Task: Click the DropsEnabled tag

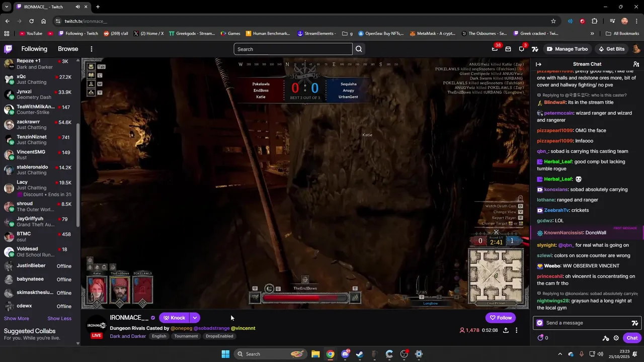Action: click(x=219, y=336)
